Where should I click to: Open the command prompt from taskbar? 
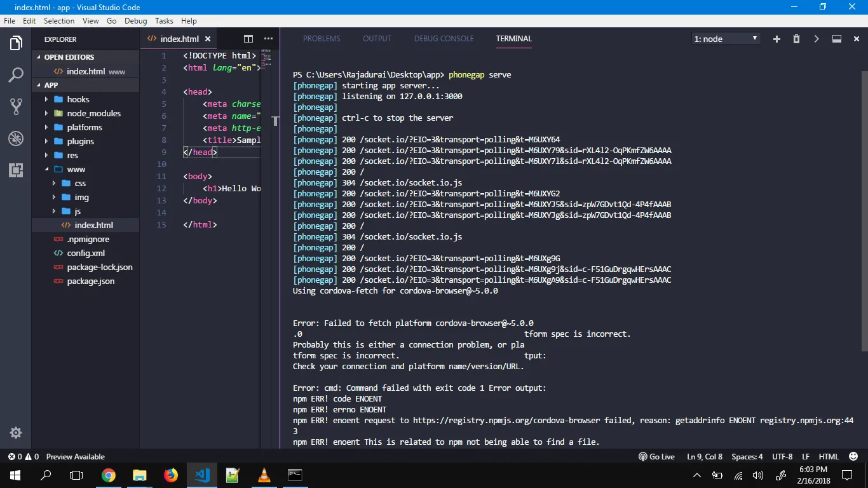(x=295, y=475)
